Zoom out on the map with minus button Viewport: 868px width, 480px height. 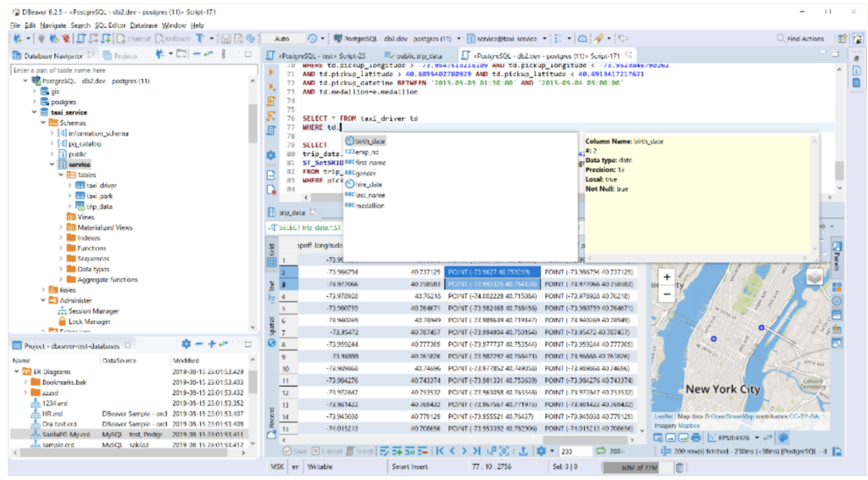pos(667,294)
